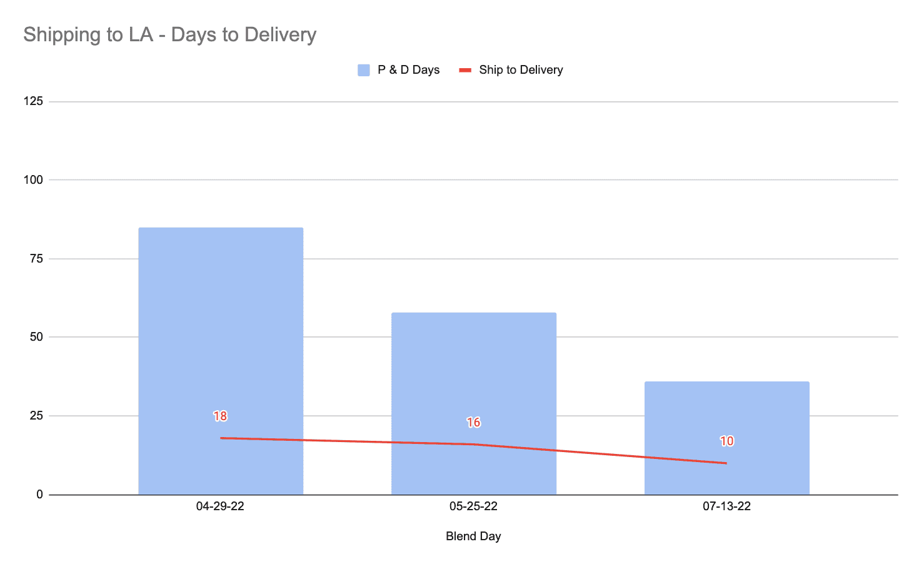Click the '50' y-axis label
The width and height of the screenshot is (924, 569).
tap(36, 337)
